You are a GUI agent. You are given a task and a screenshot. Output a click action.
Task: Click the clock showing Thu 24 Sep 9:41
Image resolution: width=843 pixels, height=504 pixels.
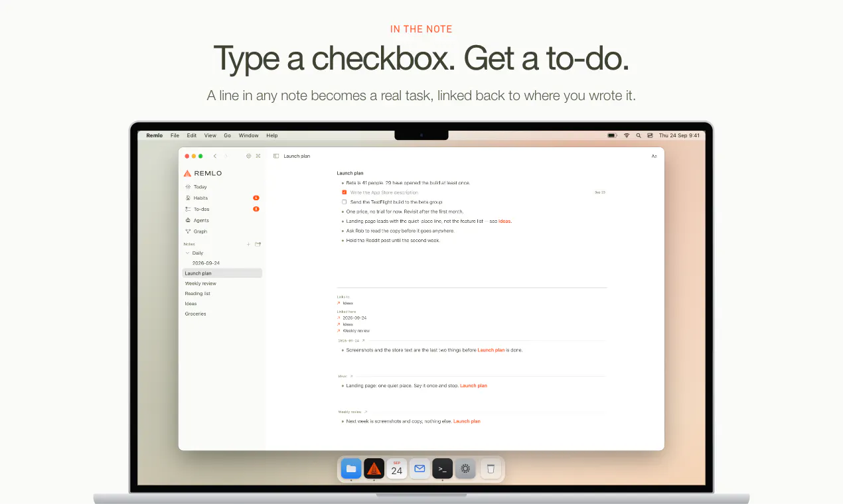[680, 135]
